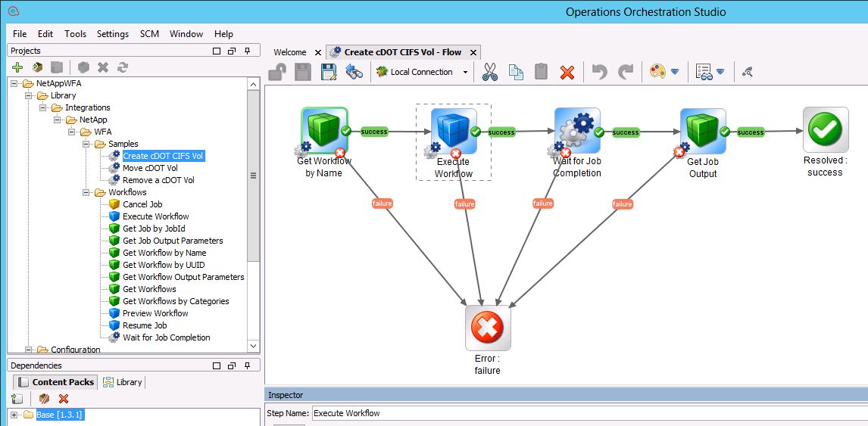Select Move cDOT Vol in tree

click(x=150, y=168)
